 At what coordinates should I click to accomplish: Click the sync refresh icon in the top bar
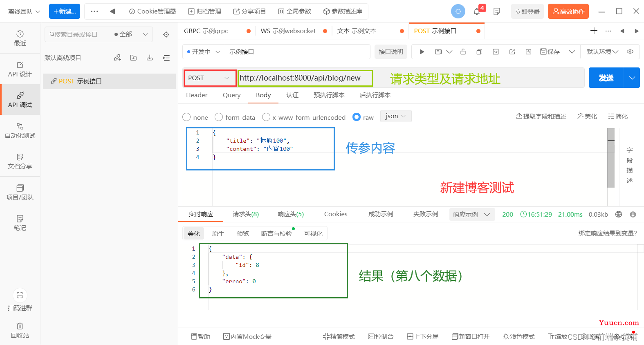458,11
